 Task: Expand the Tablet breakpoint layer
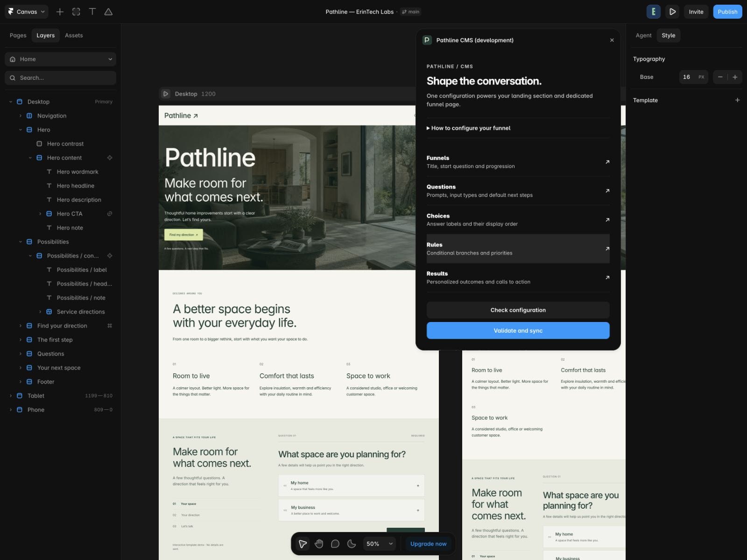[x=11, y=396]
